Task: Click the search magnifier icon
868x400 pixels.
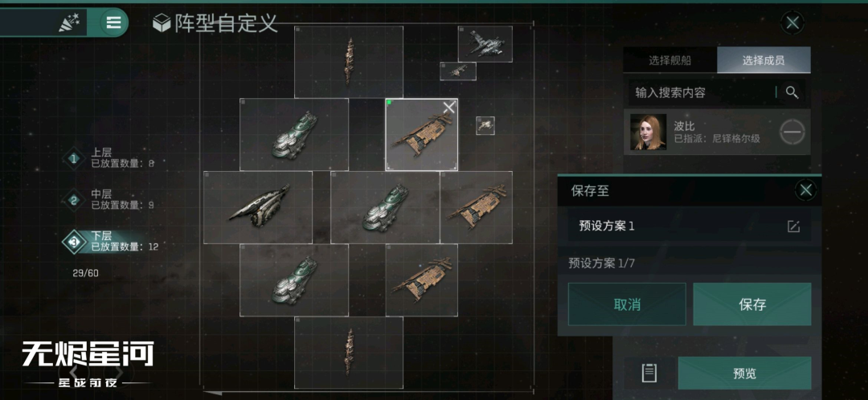Action: pos(792,92)
